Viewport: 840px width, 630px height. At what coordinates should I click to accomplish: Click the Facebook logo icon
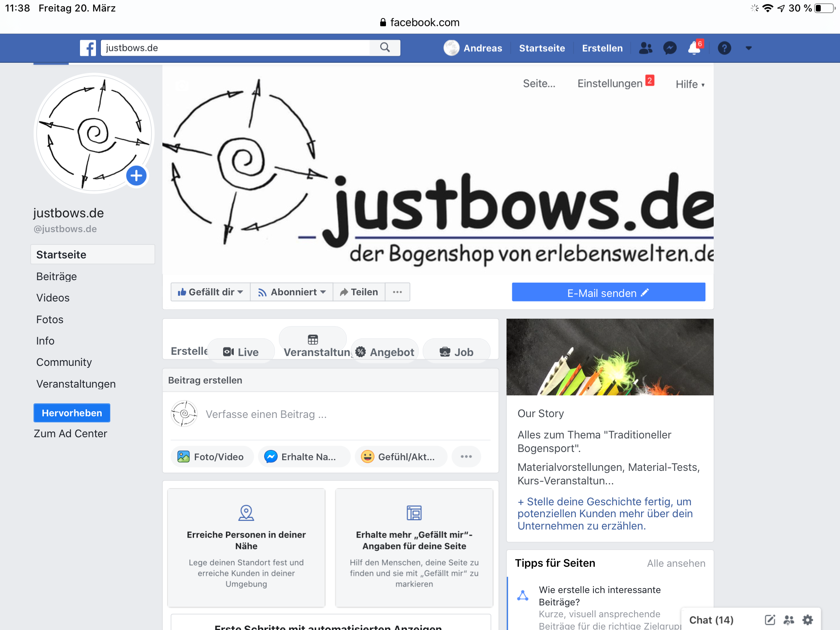click(x=88, y=48)
